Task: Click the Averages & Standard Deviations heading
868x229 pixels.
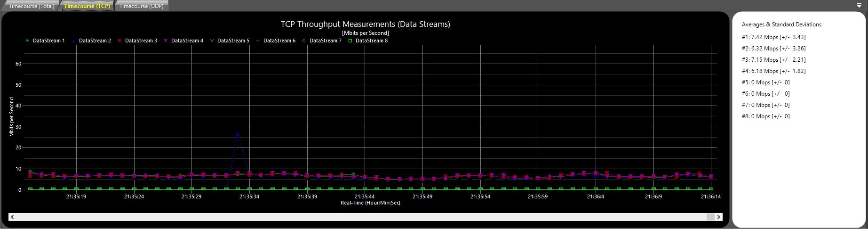Action: pos(781,25)
